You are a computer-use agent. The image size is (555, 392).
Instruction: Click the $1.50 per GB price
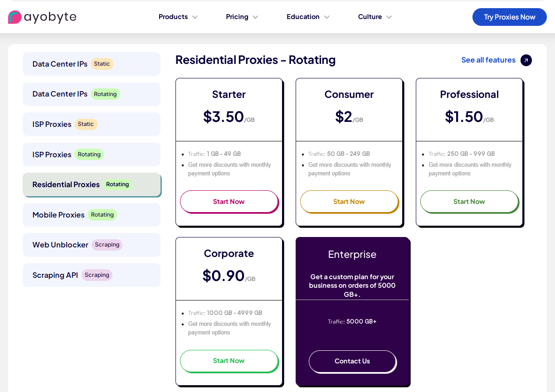469,117
